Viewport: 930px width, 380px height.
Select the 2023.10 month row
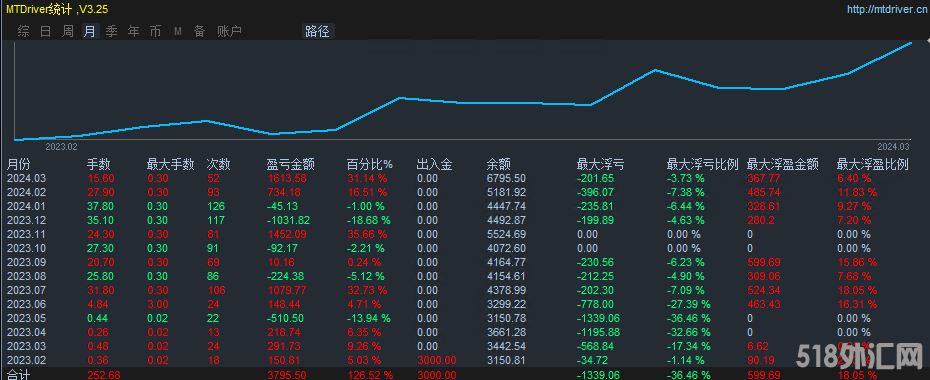click(x=465, y=248)
